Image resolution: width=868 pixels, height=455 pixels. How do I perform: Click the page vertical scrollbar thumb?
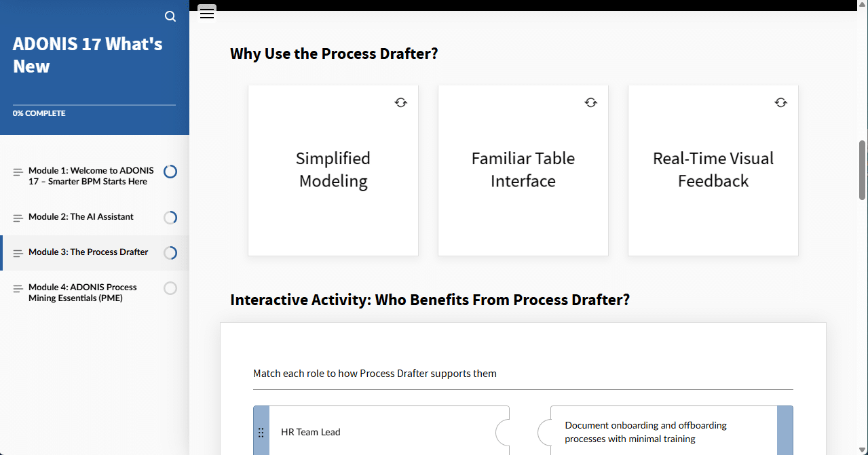click(863, 160)
